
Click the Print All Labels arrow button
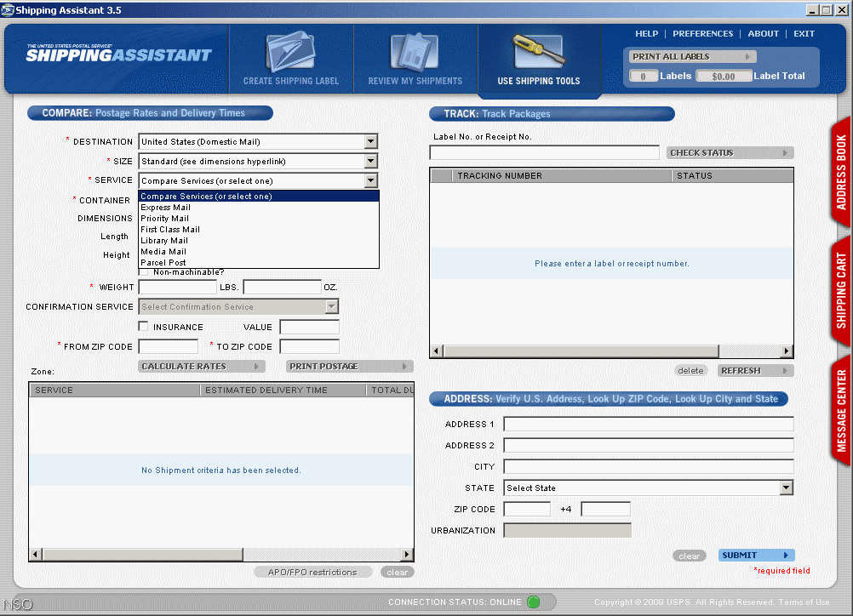pyautogui.click(x=748, y=57)
